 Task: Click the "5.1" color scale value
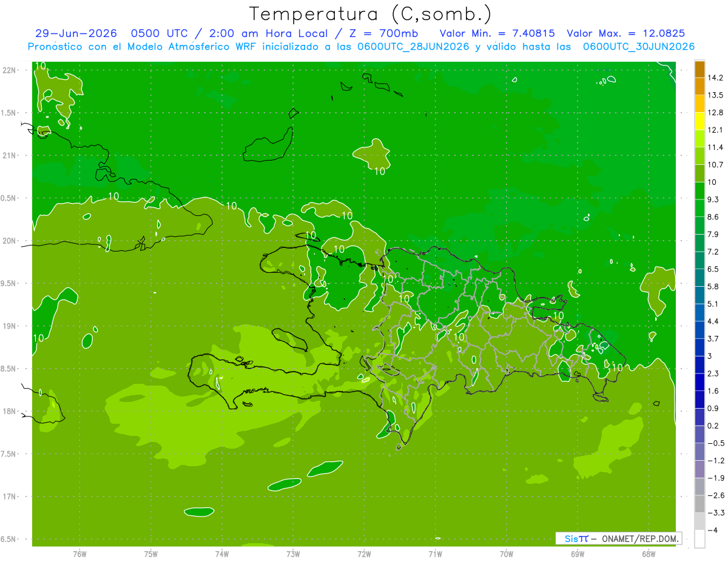713,304
